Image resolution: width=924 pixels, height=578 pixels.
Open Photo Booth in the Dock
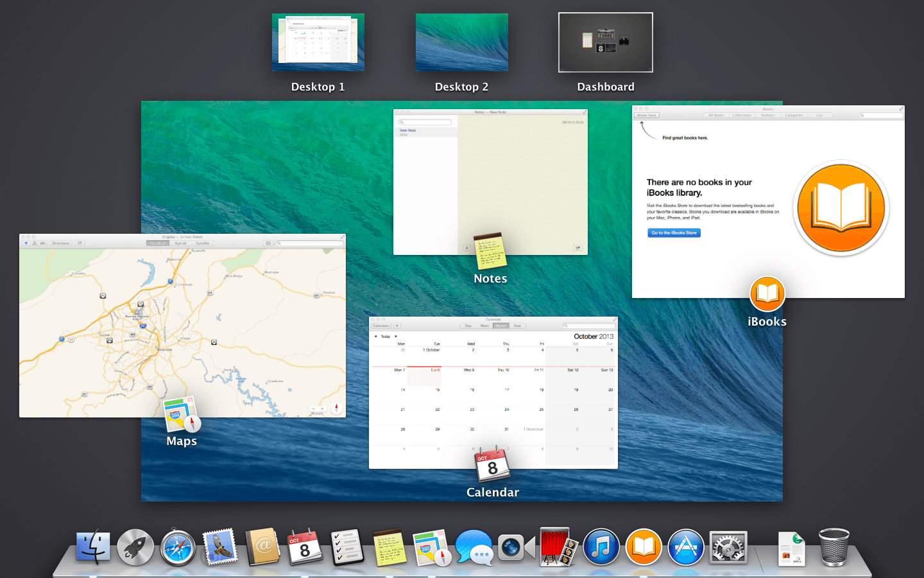558,547
